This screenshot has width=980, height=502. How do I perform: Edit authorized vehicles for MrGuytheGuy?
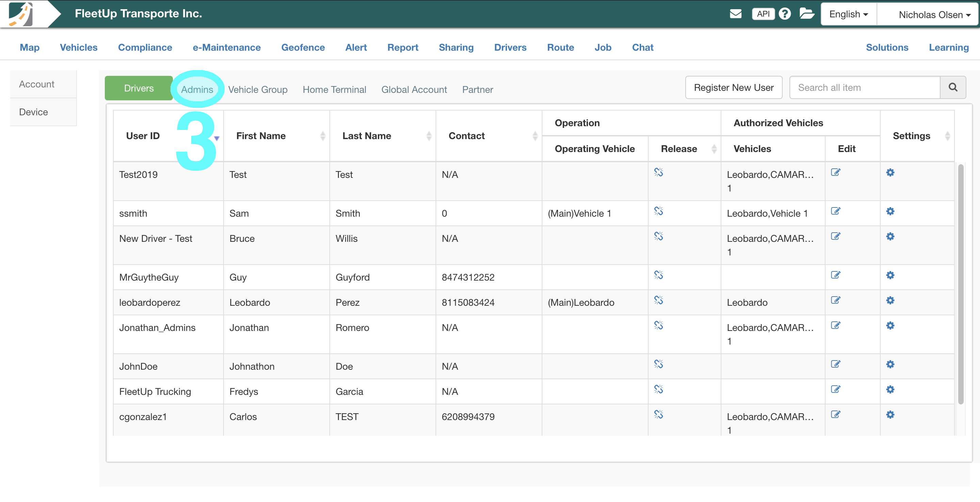tap(835, 275)
